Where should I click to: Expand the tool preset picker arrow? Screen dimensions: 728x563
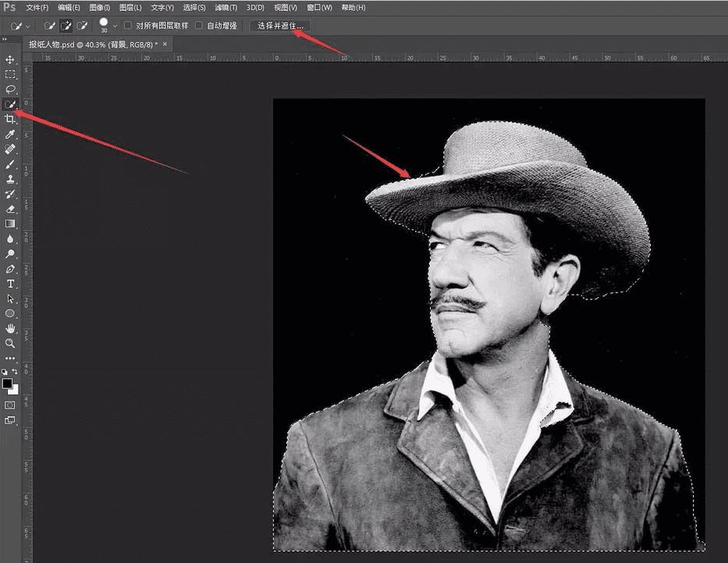point(29,26)
